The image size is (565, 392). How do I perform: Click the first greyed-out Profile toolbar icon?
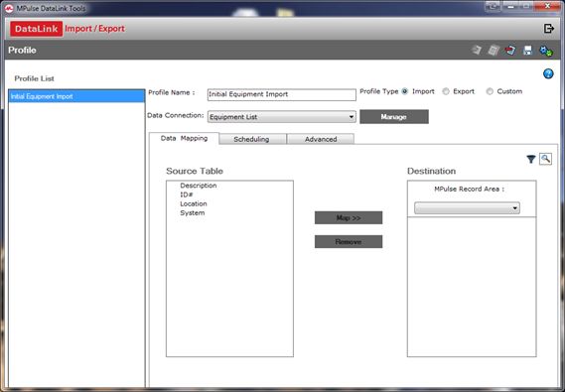pyautogui.click(x=477, y=51)
